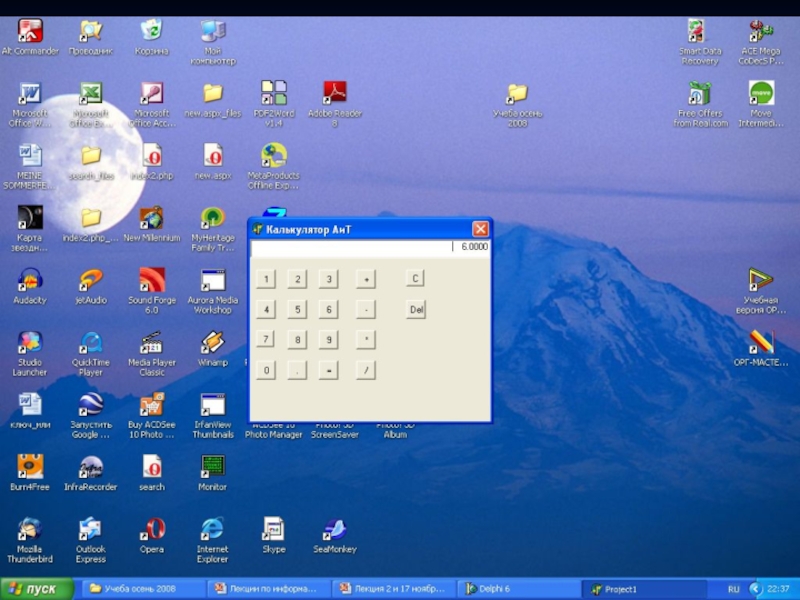Click the Winamp desktop shortcut
The image size is (800, 600).
pos(212,343)
